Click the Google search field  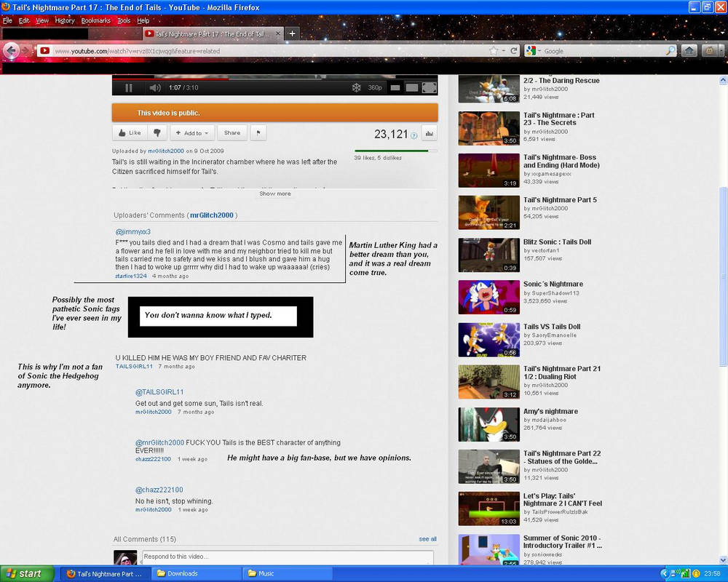pyautogui.click(x=604, y=51)
